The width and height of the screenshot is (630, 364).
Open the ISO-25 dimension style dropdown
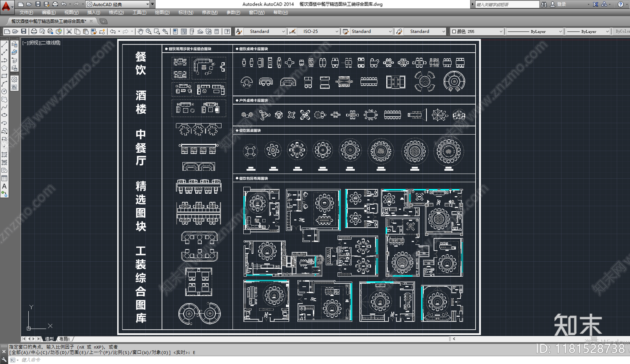point(318,31)
